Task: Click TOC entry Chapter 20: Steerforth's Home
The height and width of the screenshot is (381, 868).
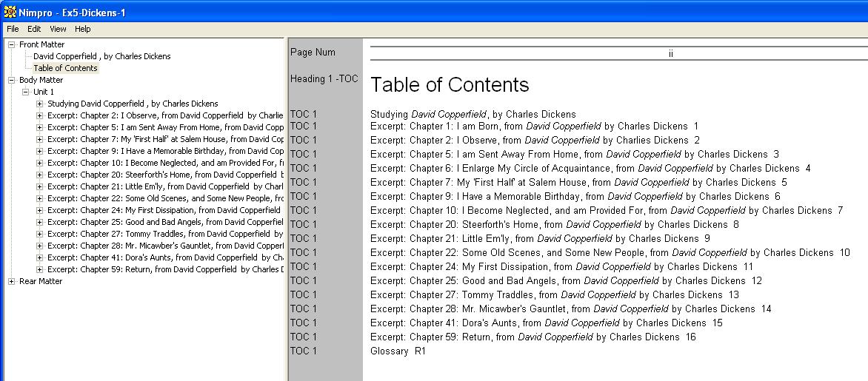Action: click(555, 224)
